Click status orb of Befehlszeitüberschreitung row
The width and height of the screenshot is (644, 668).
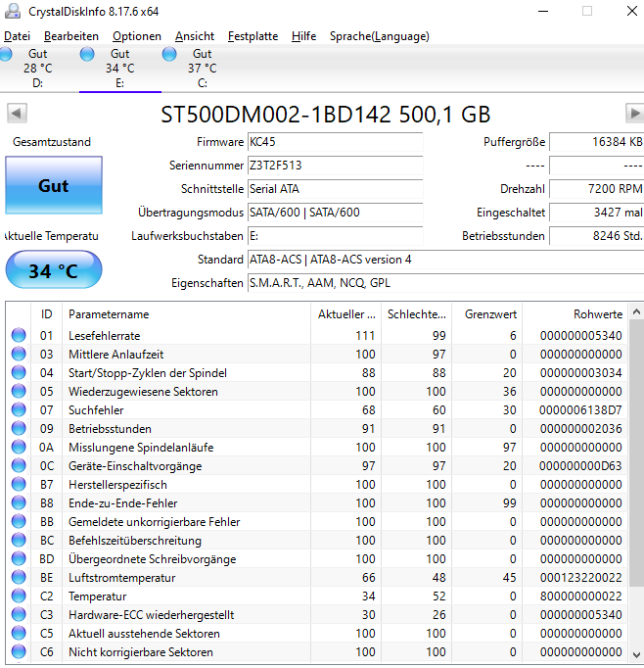coord(19,541)
